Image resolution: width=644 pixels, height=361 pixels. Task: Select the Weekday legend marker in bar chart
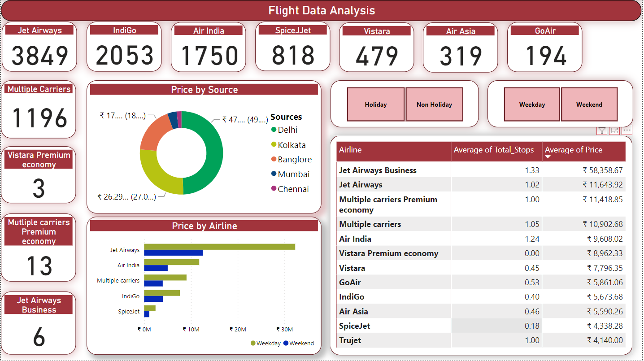pyautogui.click(x=253, y=344)
